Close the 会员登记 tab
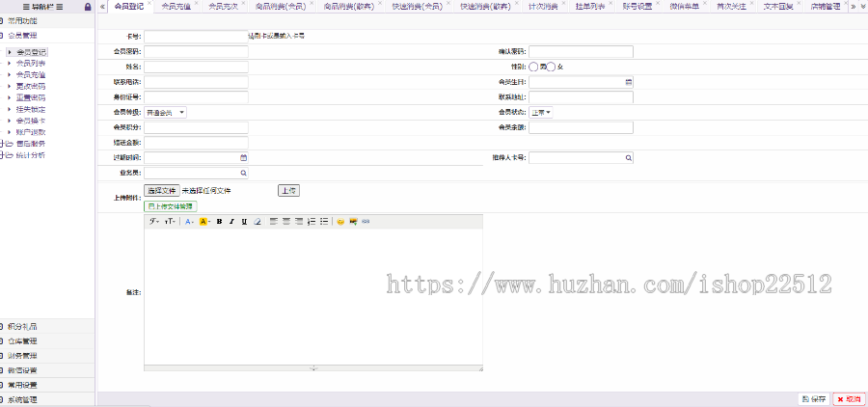 pyautogui.click(x=149, y=3)
